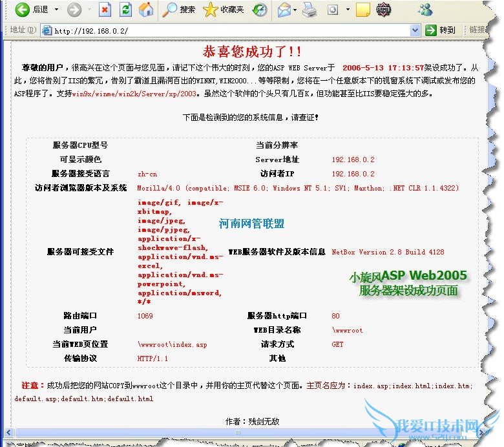The height and width of the screenshot is (447, 504).
Task: Go to the Home page icon
Action: (146, 10)
